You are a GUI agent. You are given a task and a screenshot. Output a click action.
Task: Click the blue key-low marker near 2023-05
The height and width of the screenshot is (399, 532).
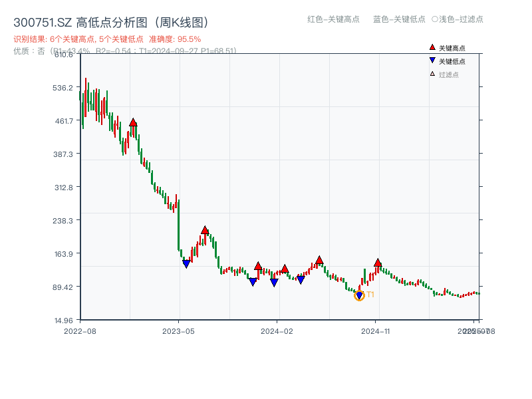[x=186, y=263]
